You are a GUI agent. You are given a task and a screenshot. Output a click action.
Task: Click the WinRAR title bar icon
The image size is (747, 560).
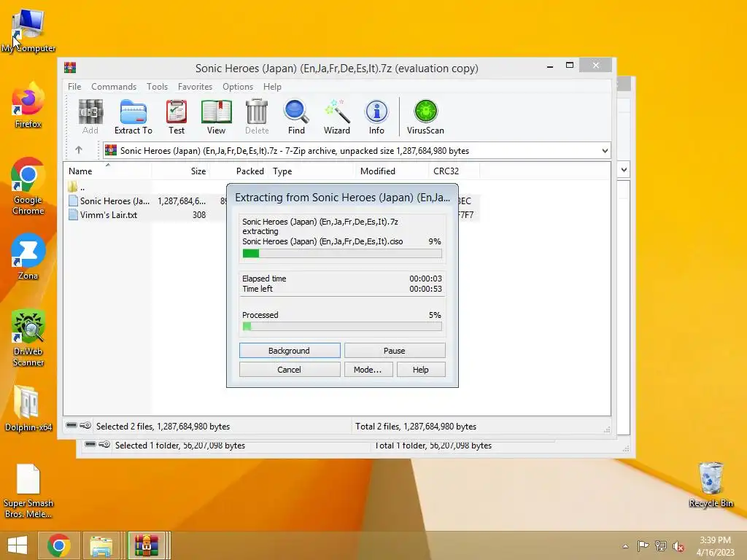(x=70, y=67)
